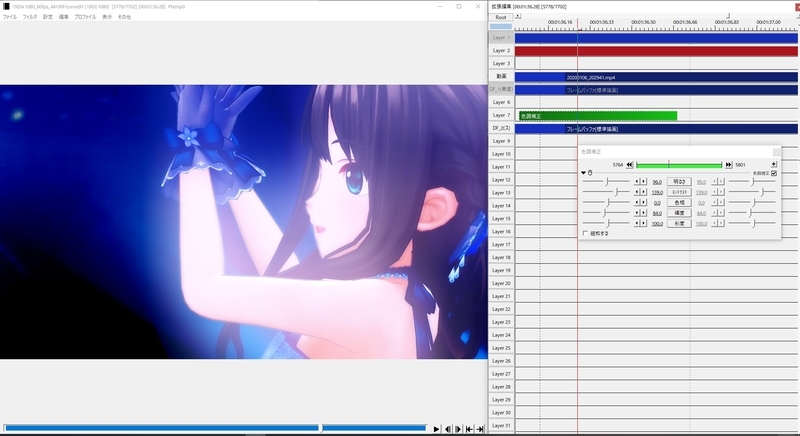Viewport: 800px width, 436px height.
Task: Click the Root scene button in timeline
Action: coord(501,17)
